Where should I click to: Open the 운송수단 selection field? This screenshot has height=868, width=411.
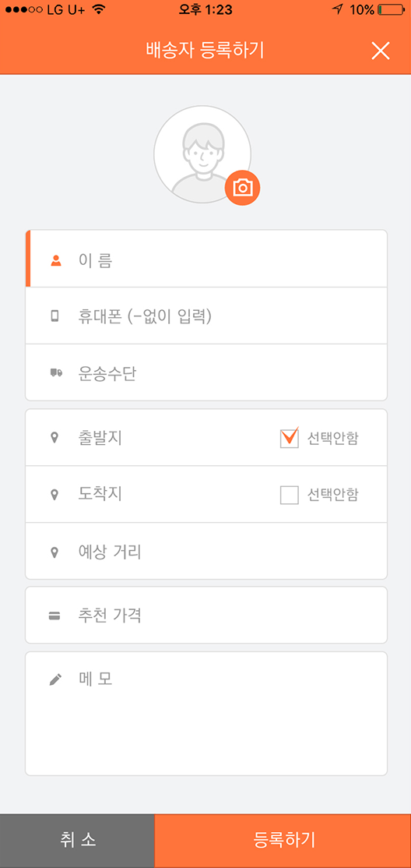[206, 372]
